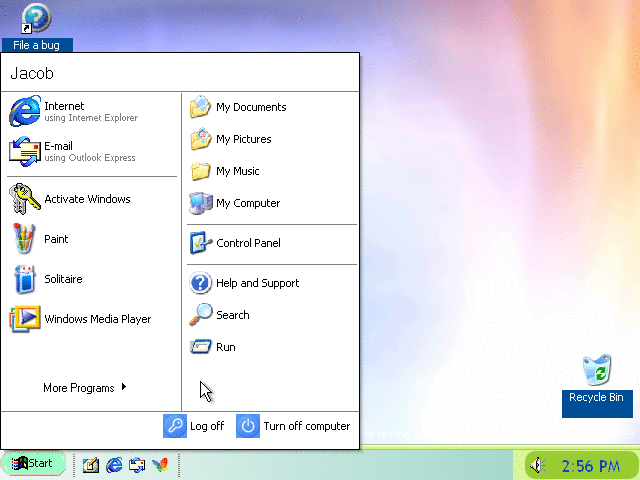Viewport: 640px width, 480px height.
Task: Open My Computer from the Start menu
Action: tap(272, 203)
